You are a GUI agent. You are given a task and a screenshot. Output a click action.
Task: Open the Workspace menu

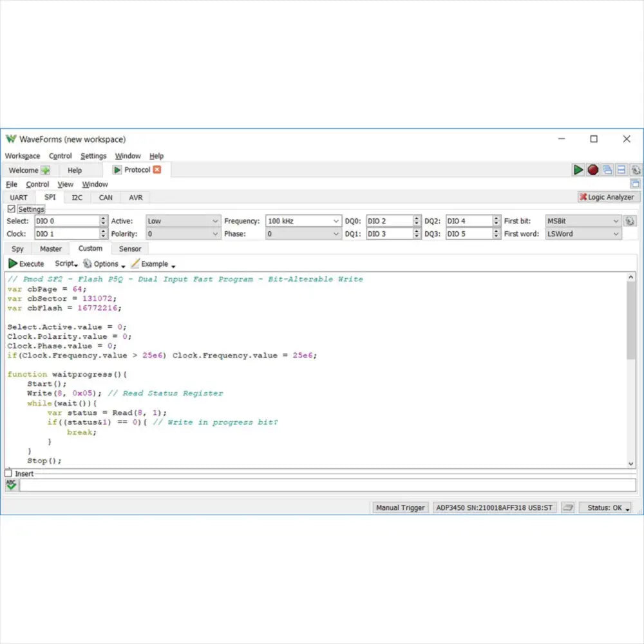(23, 156)
